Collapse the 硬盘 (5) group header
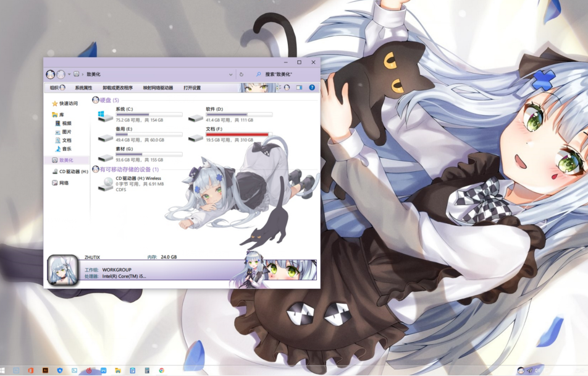This screenshot has width=588, height=376. (106, 100)
